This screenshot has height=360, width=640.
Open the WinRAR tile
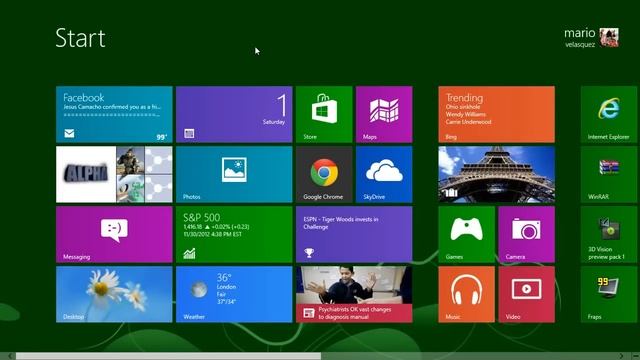[609, 174]
